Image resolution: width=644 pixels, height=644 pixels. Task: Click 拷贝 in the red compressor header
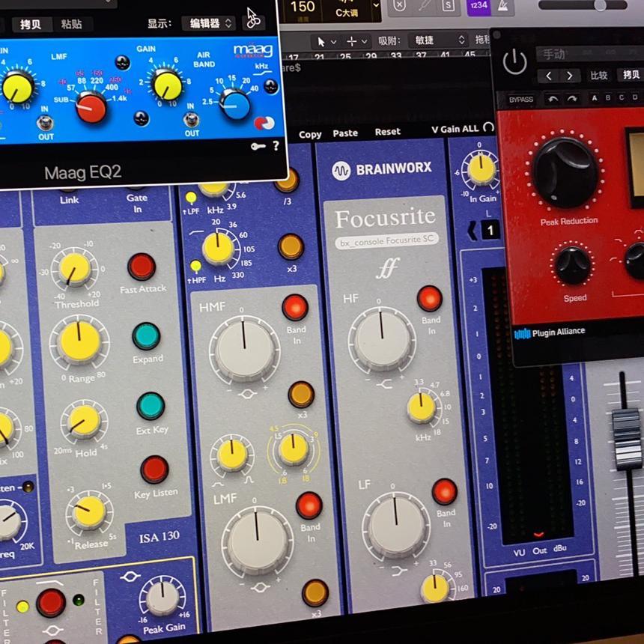(631, 74)
